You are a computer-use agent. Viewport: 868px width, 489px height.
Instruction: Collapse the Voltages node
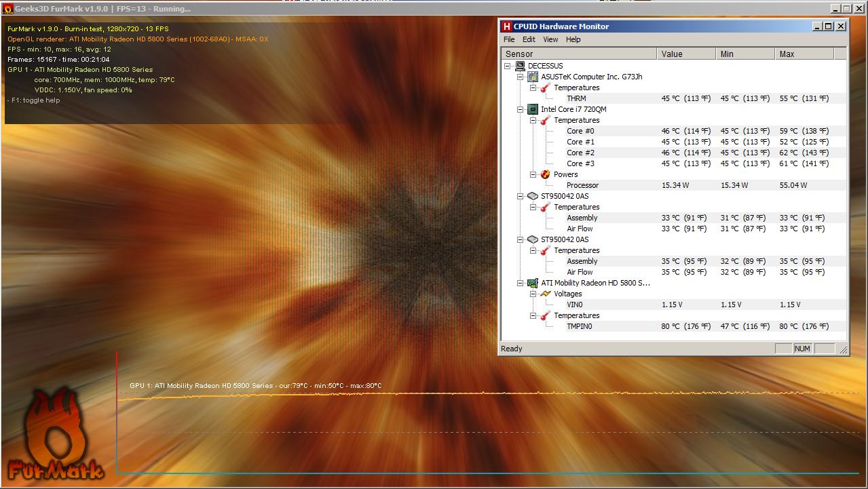533,294
